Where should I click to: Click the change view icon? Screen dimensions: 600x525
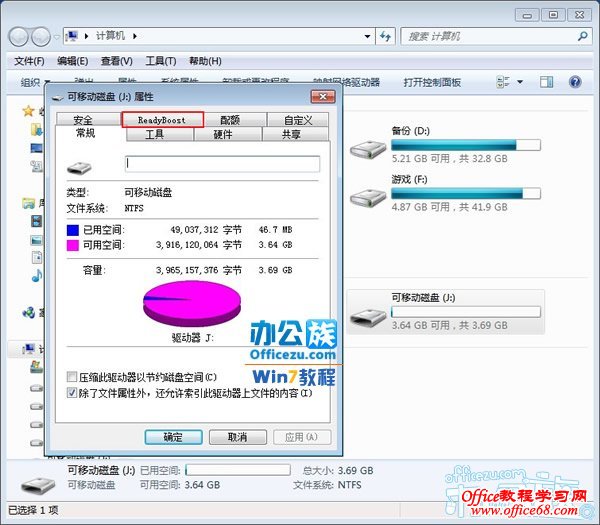[x=503, y=82]
